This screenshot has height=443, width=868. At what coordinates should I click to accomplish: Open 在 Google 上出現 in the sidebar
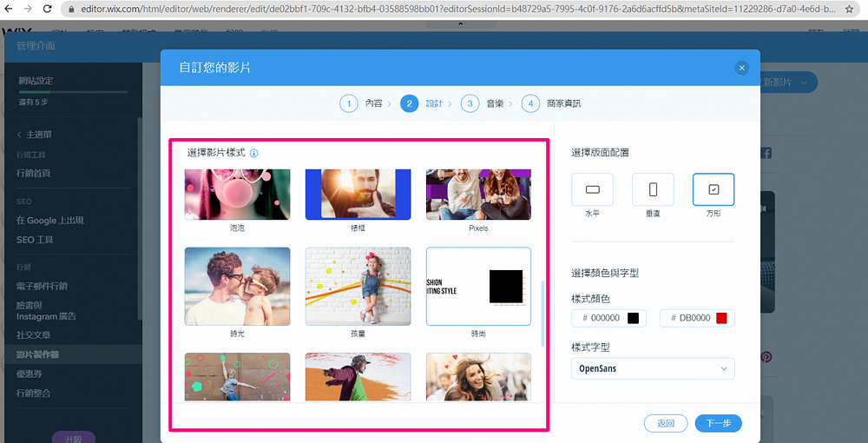(x=50, y=221)
